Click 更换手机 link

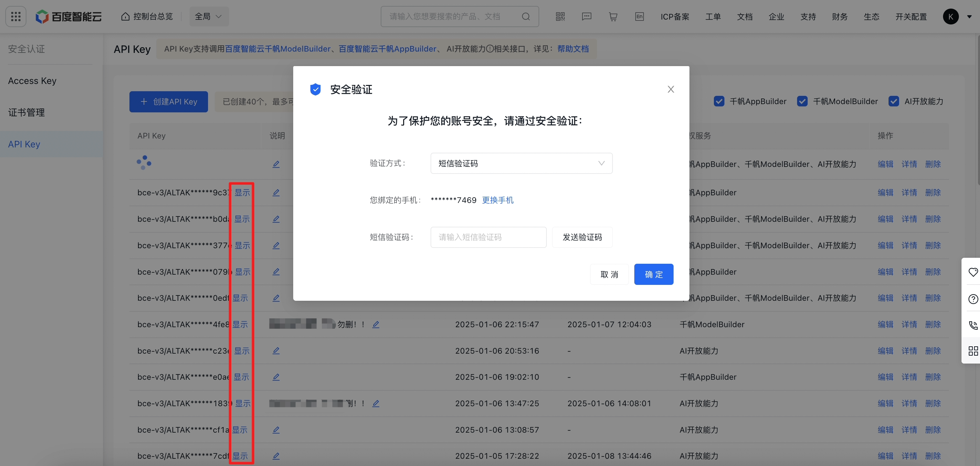(x=498, y=200)
